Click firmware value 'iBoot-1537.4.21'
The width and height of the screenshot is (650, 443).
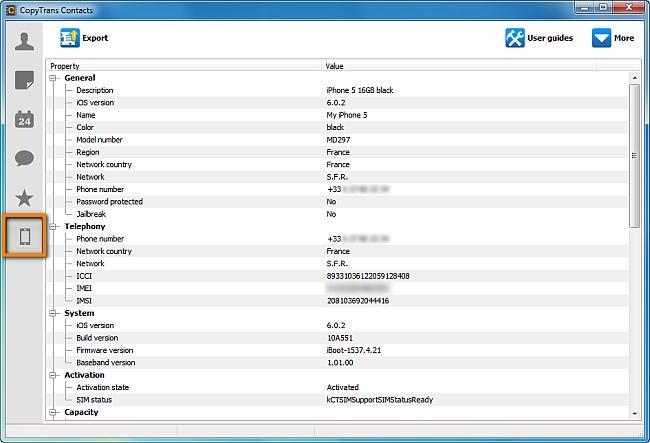[354, 351]
